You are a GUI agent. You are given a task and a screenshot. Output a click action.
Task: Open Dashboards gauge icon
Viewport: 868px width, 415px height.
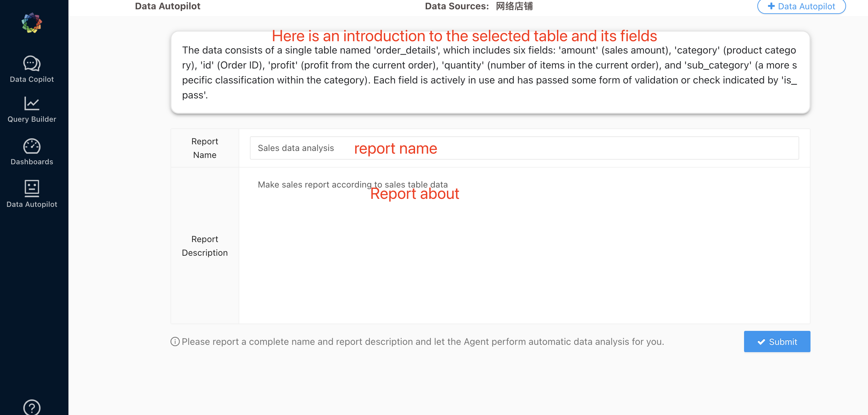(32, 146)
